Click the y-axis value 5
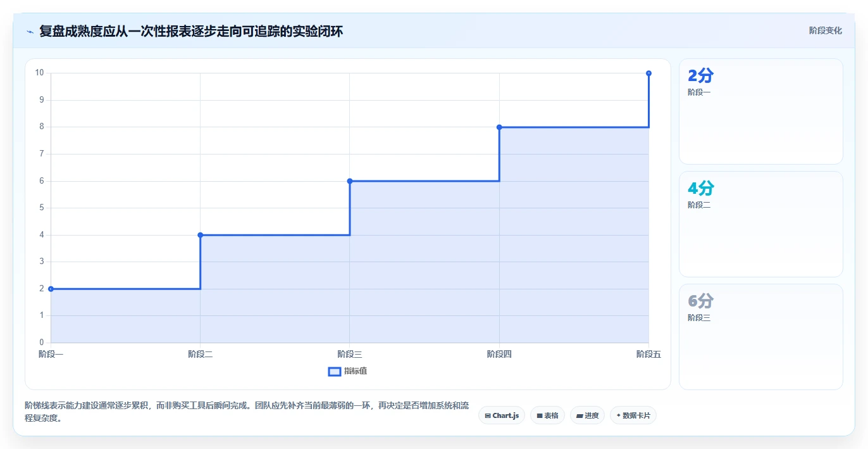Viewport: 868px width, 449px height. click(42, 208)
